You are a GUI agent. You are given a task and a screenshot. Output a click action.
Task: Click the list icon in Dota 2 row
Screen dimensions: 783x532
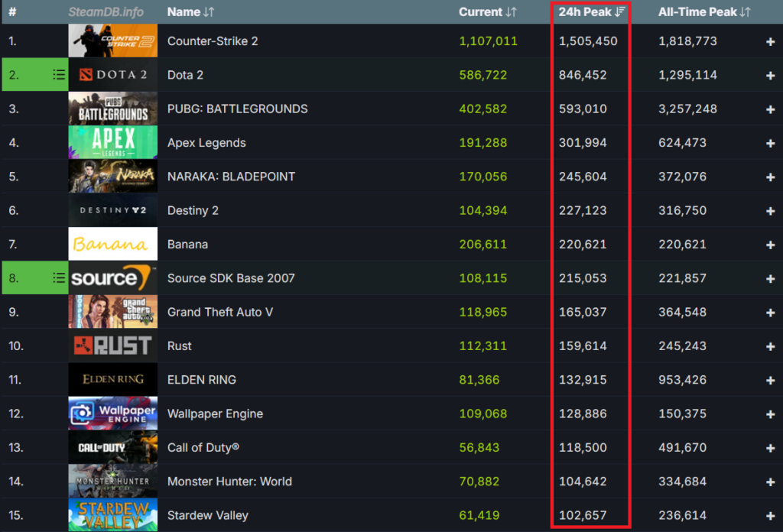59,75
